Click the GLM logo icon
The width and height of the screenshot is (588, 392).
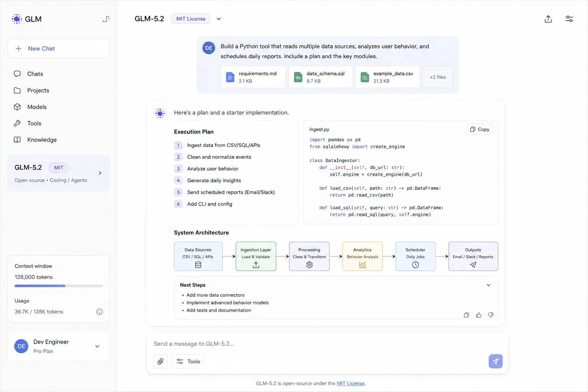click(17, 19)
